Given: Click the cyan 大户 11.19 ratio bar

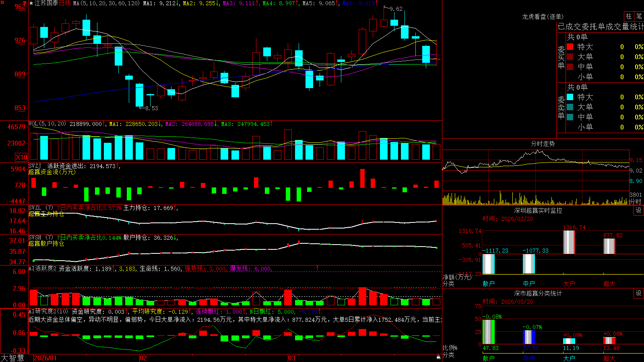Looking at the screenshot, I should point(569,341).
